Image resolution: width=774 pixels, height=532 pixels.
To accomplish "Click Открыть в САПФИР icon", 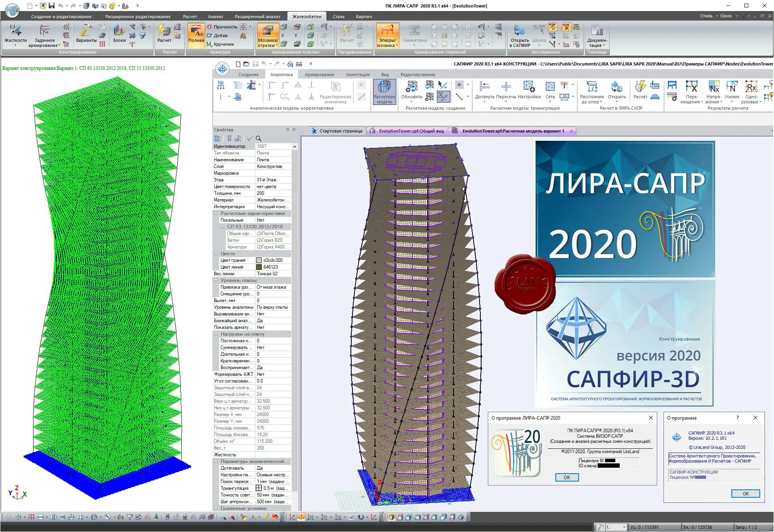I will pos(520,30).
